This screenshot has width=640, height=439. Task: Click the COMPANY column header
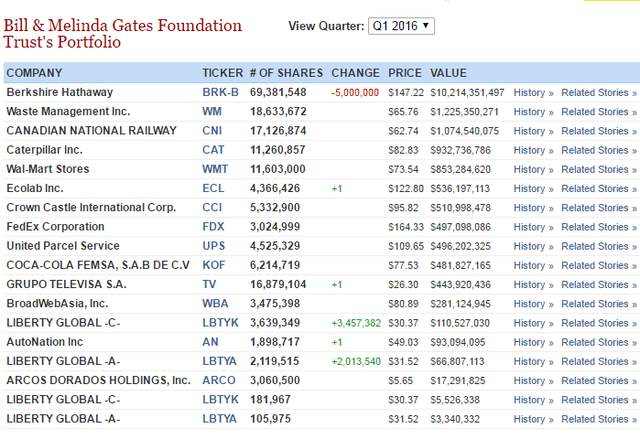click(34, 73)
